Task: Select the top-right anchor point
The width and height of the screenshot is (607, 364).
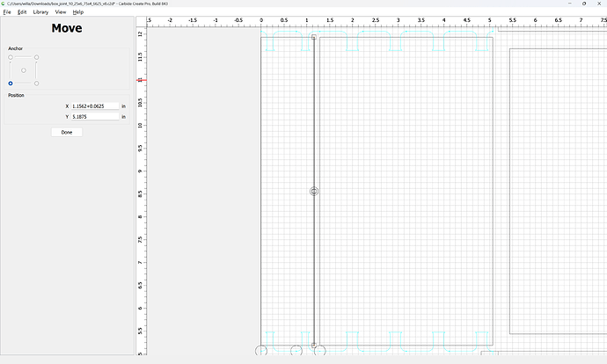Action: [x=36, y=57]
